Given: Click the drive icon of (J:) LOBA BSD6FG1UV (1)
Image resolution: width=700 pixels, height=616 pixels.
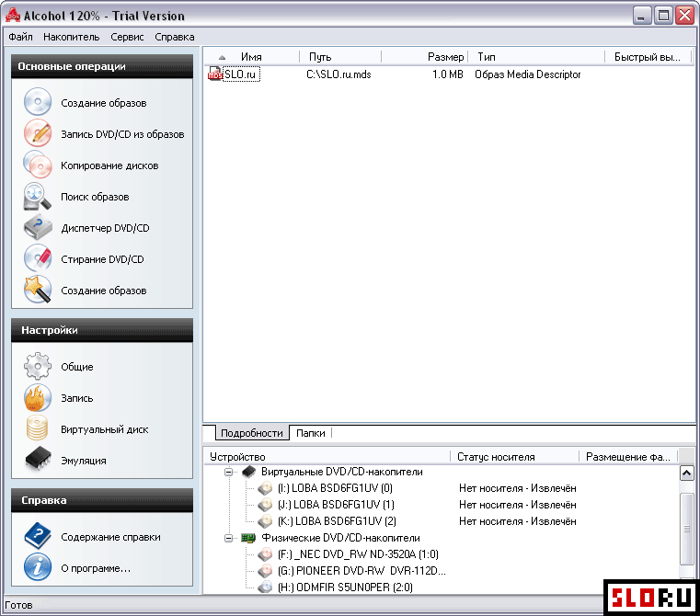Looking at the screenshot, I should [265, 505].
